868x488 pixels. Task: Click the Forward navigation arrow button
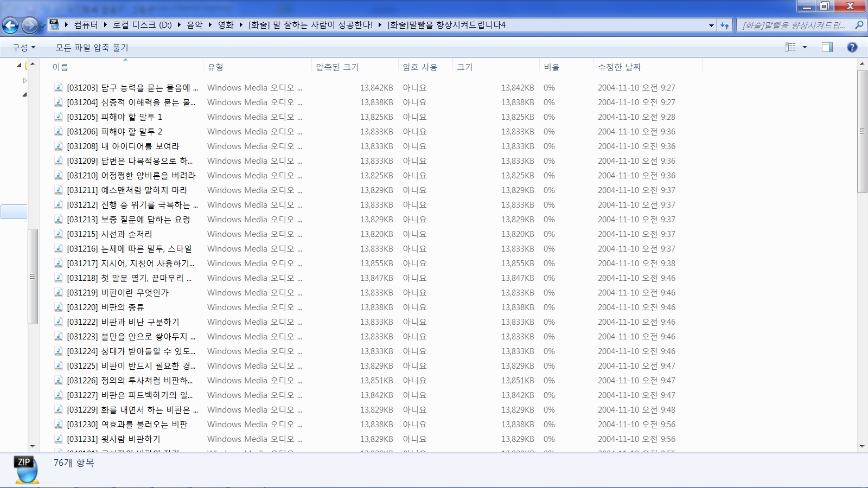(x=30, y=25)
